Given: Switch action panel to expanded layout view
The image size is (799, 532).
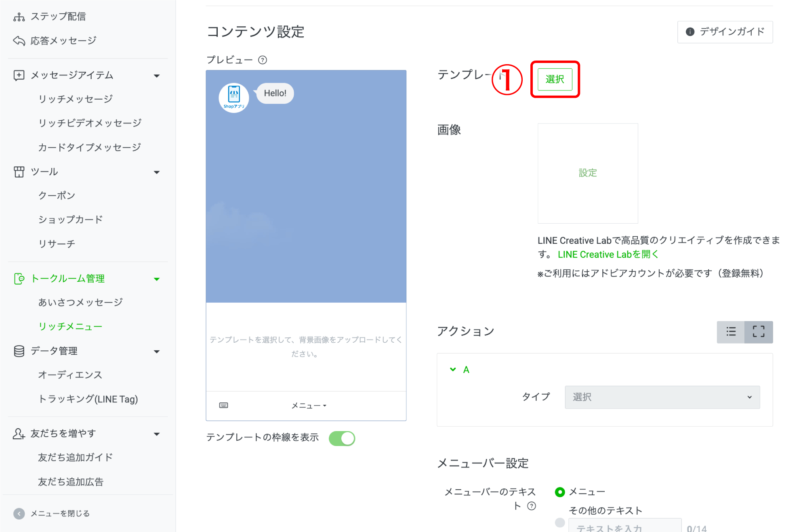Looking at the screenshot, I should point(759,332).
